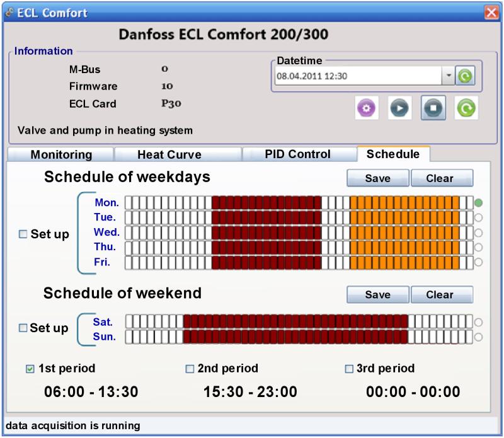Select the Sat. row radio button
The image size is (504, 438).
pos(478,322)
